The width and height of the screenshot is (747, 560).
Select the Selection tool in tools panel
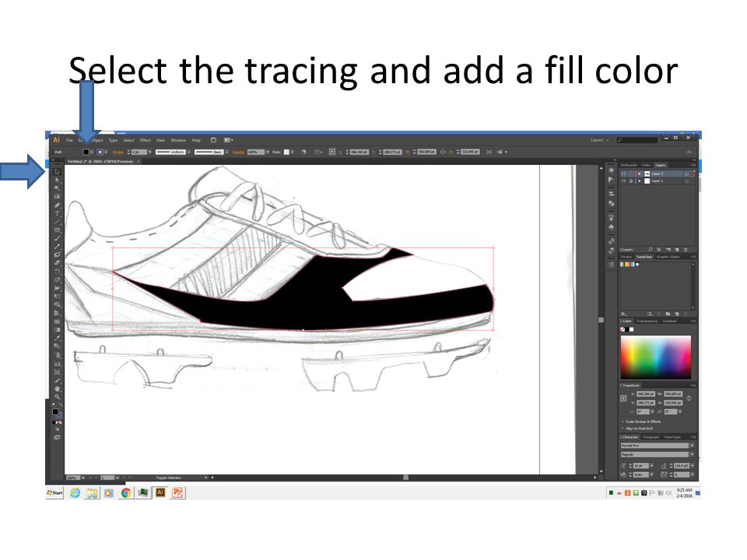[57, 171]
